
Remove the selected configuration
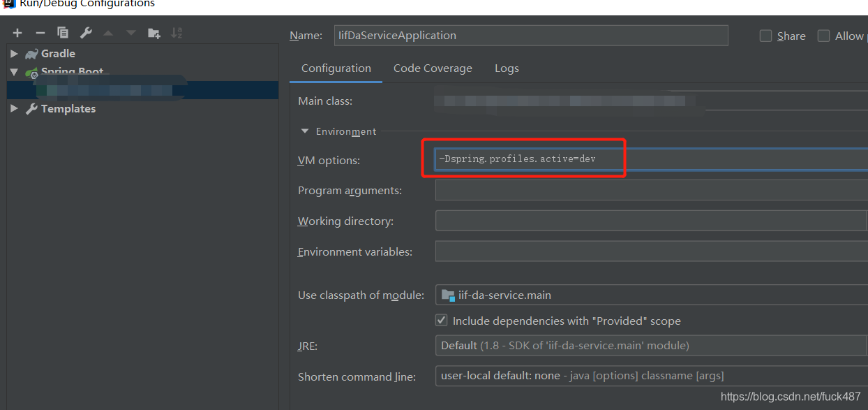[x=40, y=32]
